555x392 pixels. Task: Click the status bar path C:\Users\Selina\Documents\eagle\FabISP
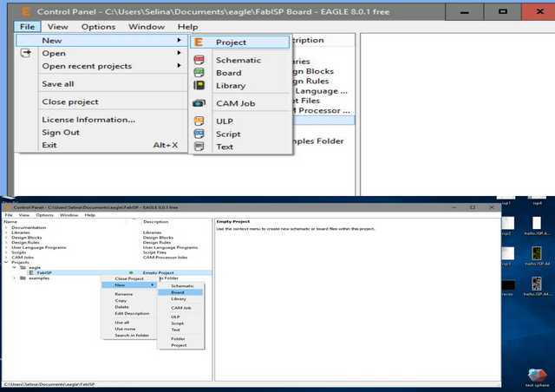(x=49, y=384)
